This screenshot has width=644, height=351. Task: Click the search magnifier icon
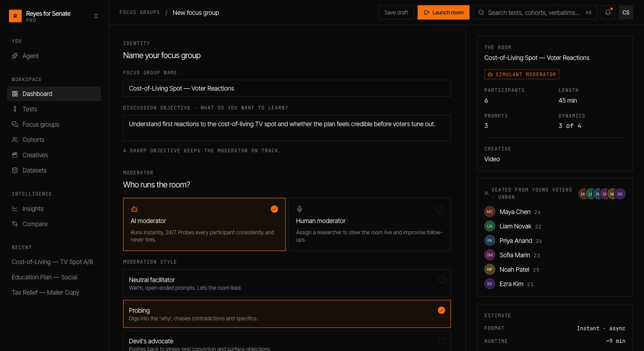pos(482,13)
